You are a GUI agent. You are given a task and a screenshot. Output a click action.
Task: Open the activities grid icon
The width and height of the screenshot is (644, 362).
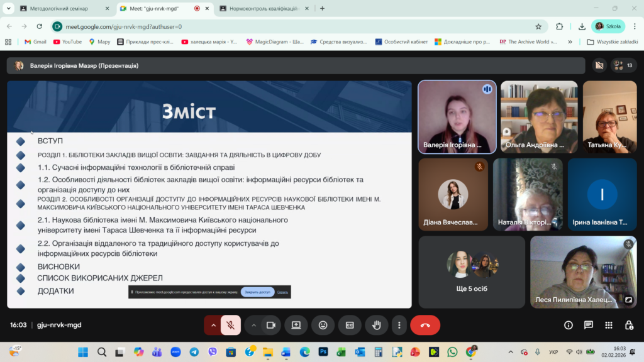[x=609, y=325]
